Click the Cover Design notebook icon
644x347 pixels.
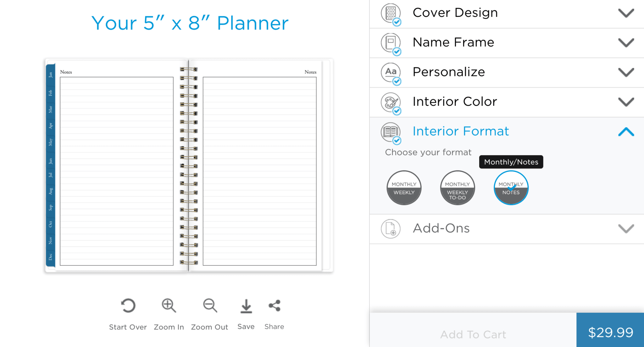(391, 14)
